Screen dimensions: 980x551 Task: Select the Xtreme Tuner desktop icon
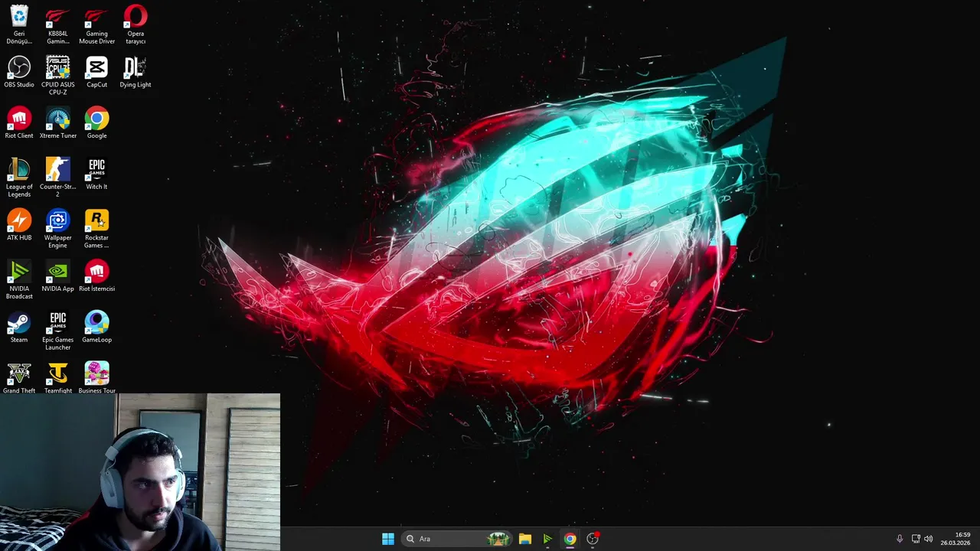click(57, 123)
